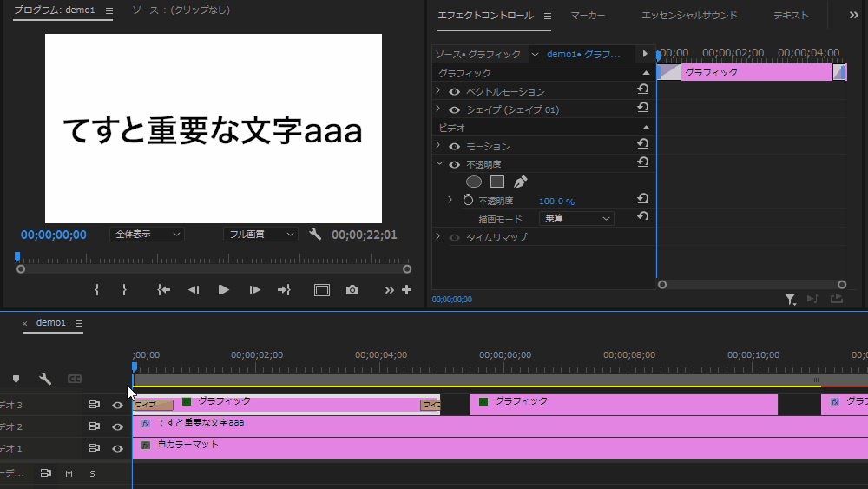Collapse ビデオ section arrow
868x489 pixels.
tap(646, 128)
